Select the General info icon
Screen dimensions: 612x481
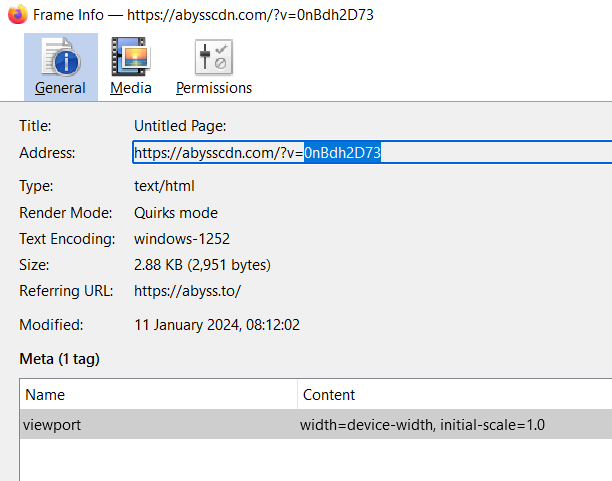61,57
